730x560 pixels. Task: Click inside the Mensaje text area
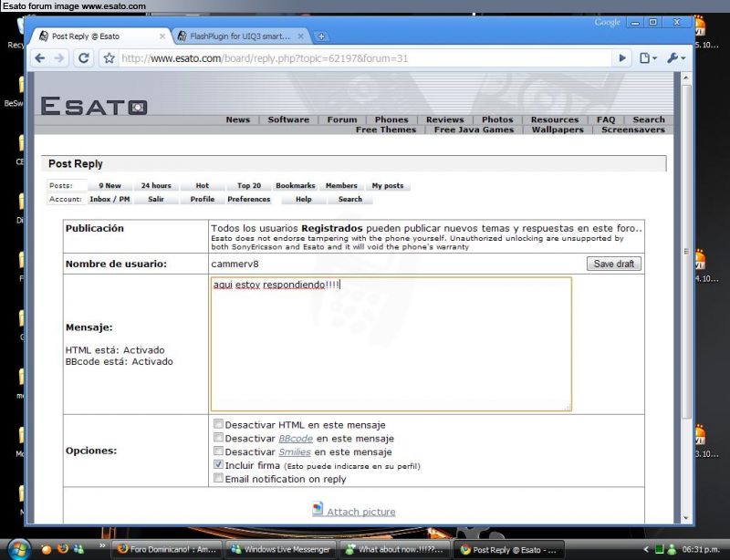click(x=391, y=347)
